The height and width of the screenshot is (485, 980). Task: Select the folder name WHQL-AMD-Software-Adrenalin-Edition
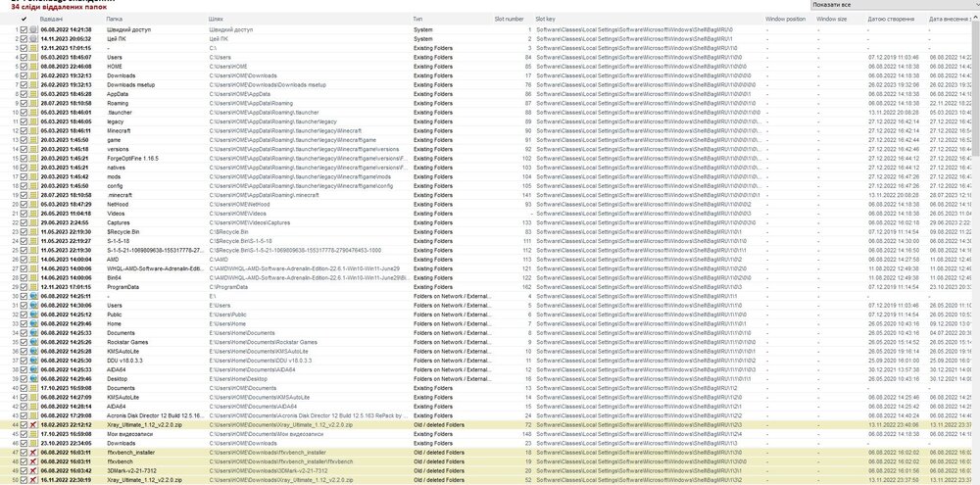tap(156, 268)
